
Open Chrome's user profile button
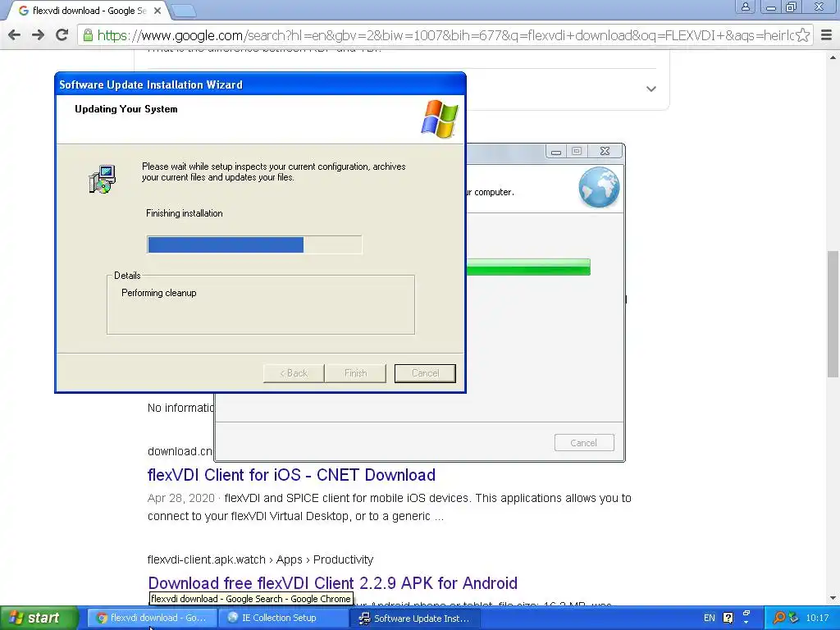[x=745, y=7]
